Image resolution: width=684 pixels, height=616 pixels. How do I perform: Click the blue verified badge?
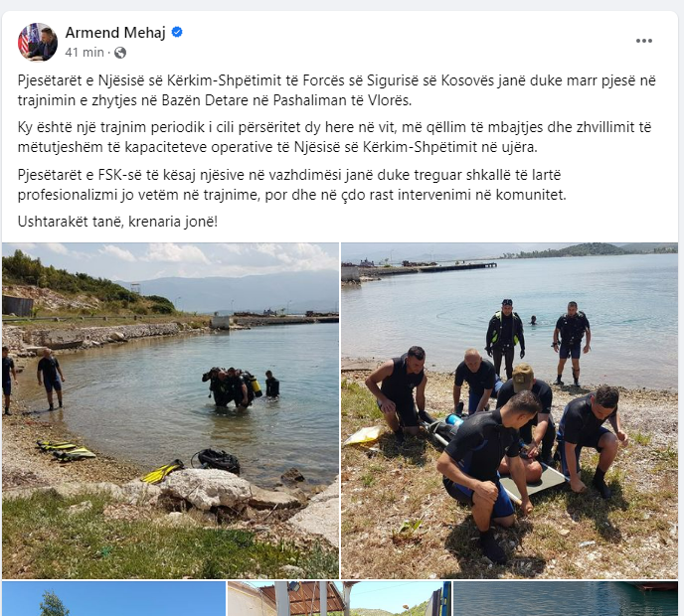[177, 32]
